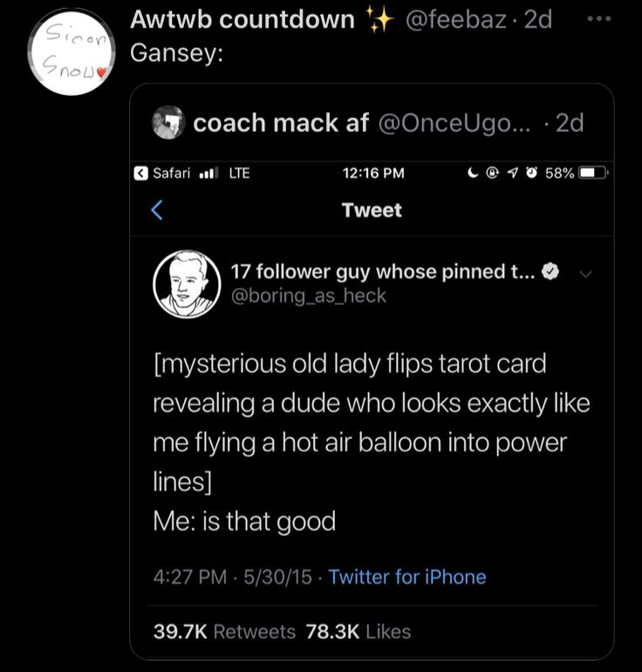Expand the tweet's down-chevron menu

(x=585, y=273)
